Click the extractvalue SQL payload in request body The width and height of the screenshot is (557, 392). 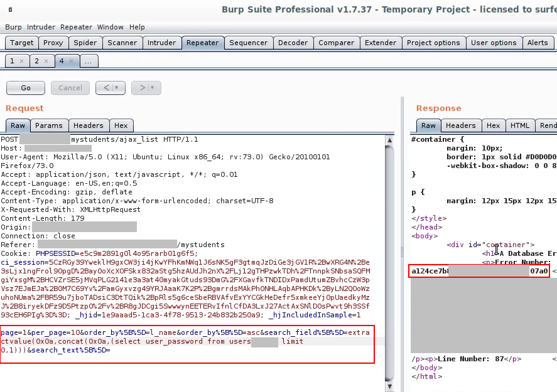(x=185, y=341)
